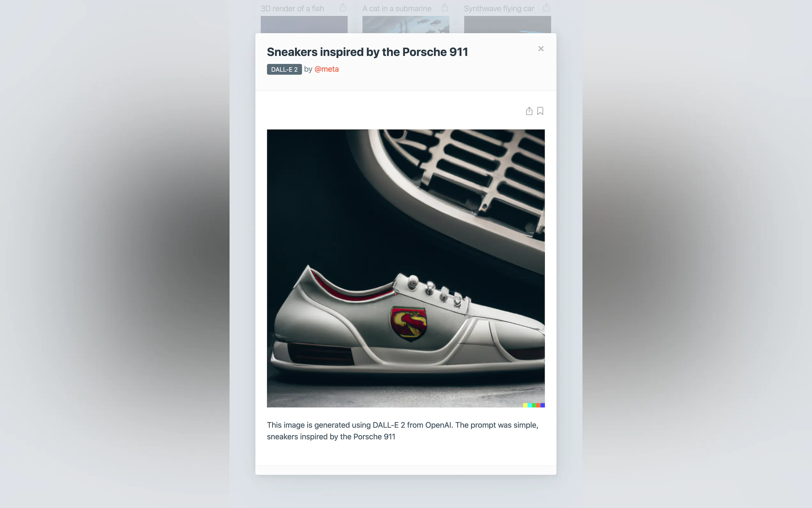
Task: Share the 'Synthwave flying car' card
Action: (x=546, y=7)
